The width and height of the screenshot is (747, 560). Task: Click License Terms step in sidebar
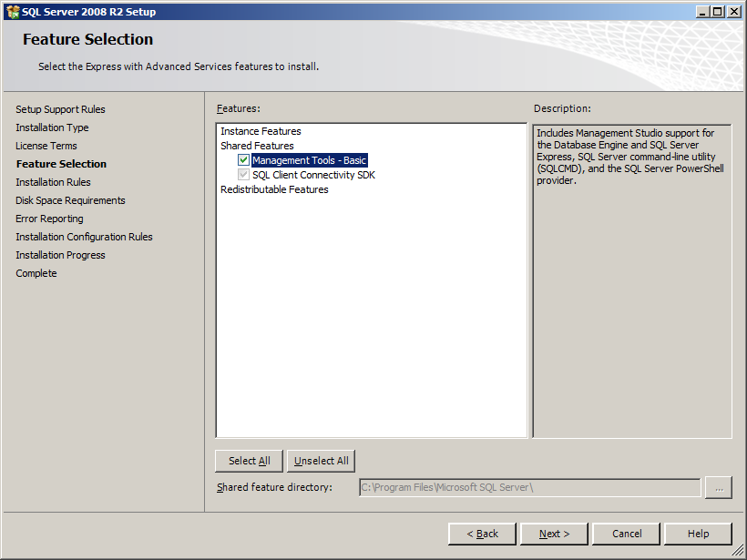tap(46, 146)
